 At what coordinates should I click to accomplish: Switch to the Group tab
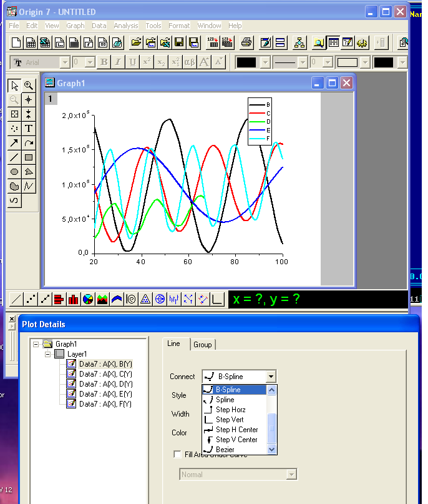coord(203,345)
